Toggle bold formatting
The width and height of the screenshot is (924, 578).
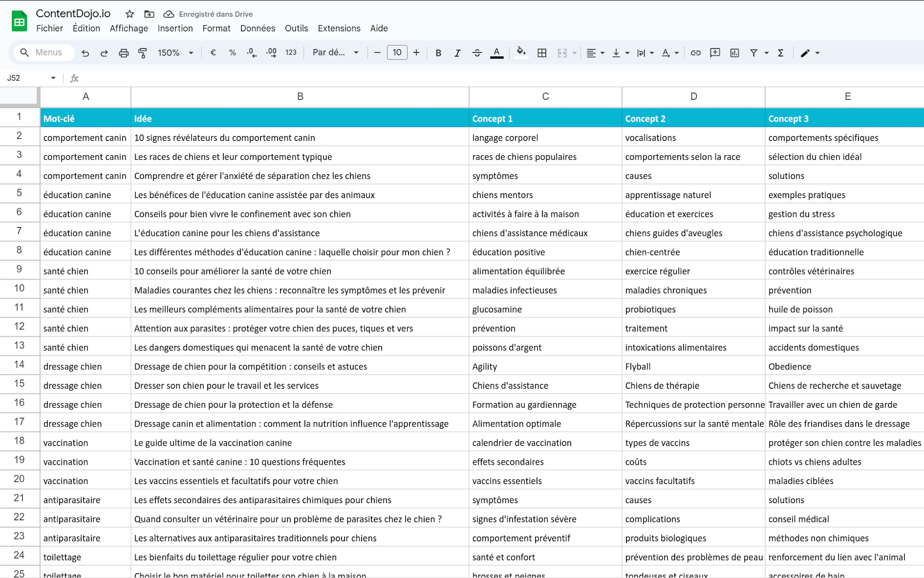point(438,53)
